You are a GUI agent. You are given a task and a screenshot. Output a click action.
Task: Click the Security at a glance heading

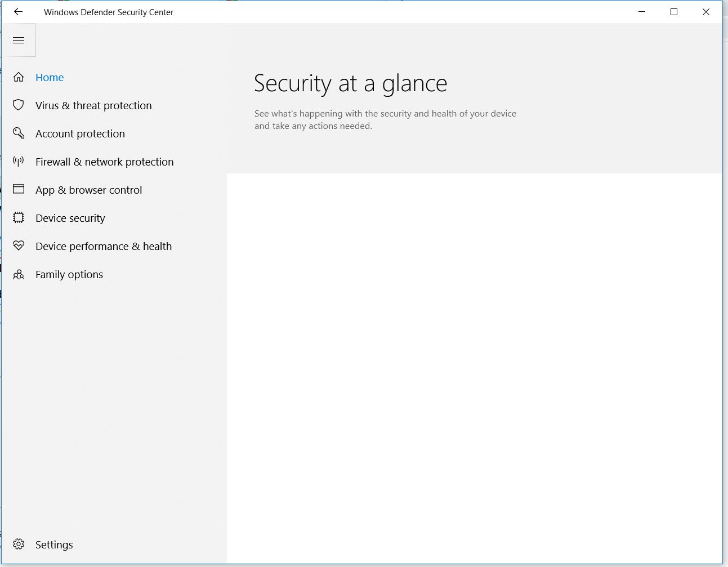350,84
